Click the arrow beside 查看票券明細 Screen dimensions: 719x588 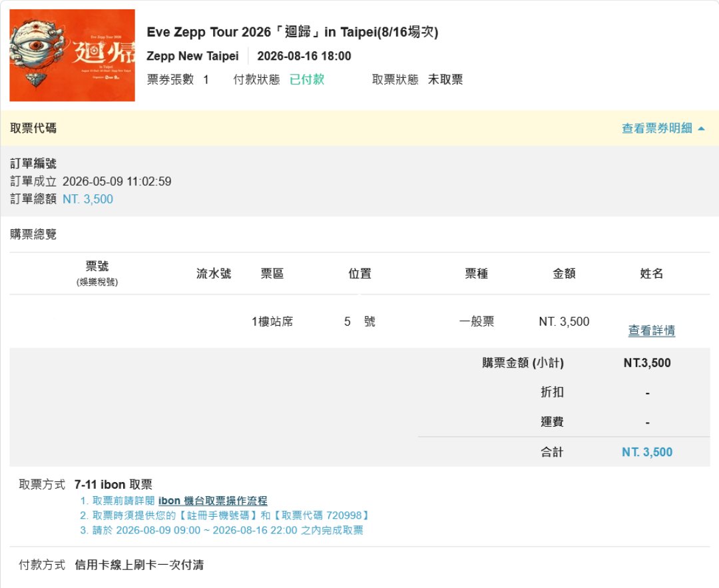(701, 129)
